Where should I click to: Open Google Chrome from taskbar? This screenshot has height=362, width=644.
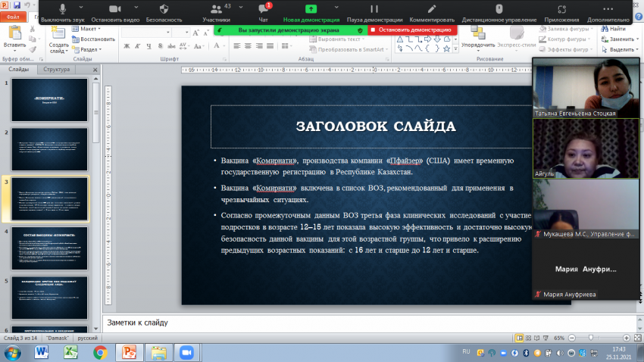(100, 353)
